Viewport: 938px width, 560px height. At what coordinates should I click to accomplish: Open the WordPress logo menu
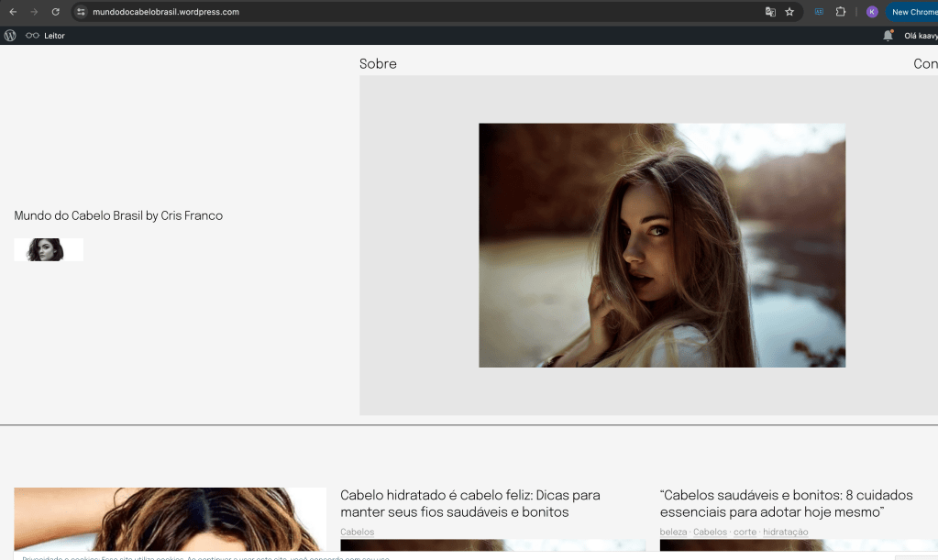pos(10,36)
